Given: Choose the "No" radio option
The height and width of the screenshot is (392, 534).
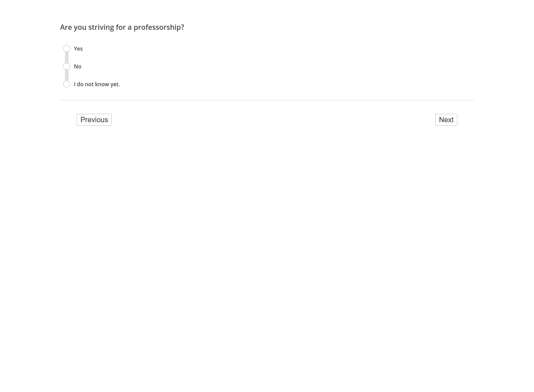Looking at the screenshot, I should [x=67, y=66].
